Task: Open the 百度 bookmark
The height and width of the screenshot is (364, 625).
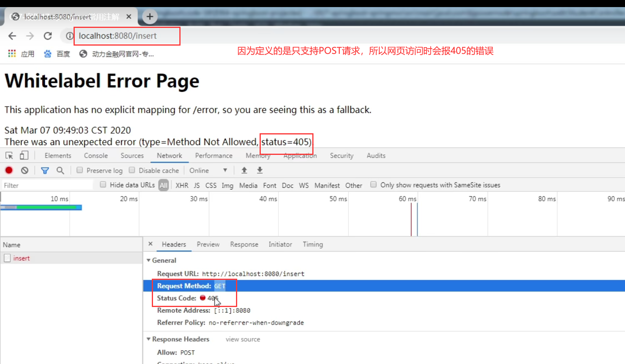Action: click(57, 54)
